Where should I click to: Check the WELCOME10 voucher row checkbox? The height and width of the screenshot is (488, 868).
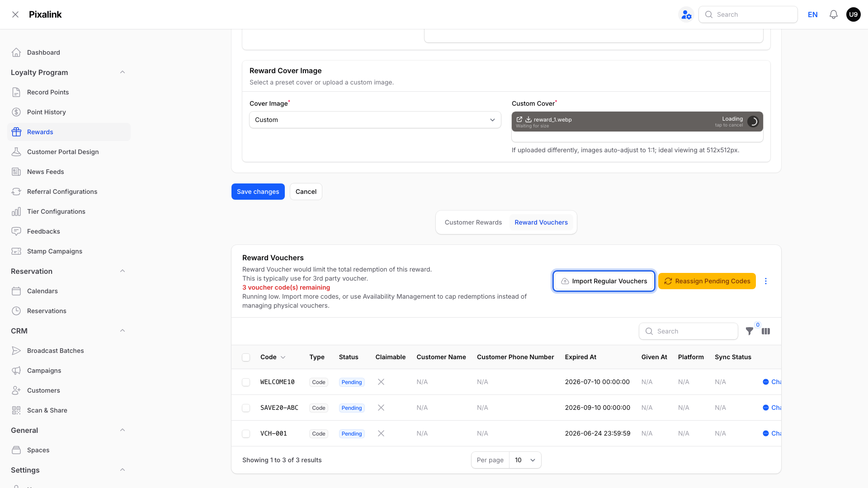point(246,382)
